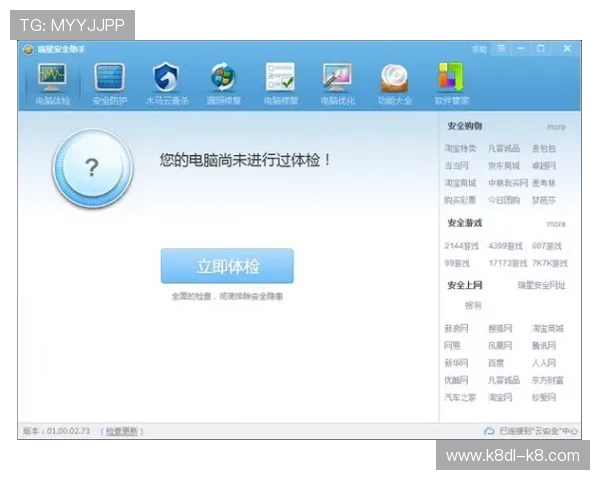
Task: Click the version text 01.00.02.73
Action: point(68,431)
